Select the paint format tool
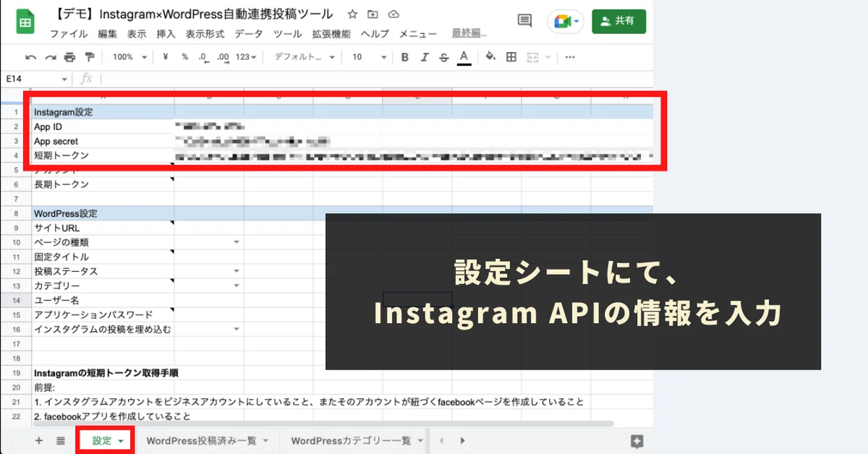The width and height of the screenshot is (868, 454). click(90, 57)
